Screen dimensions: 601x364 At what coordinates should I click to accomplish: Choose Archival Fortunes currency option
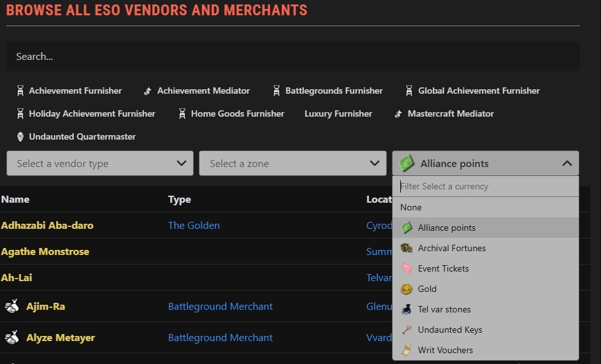(x=486, y=248)
